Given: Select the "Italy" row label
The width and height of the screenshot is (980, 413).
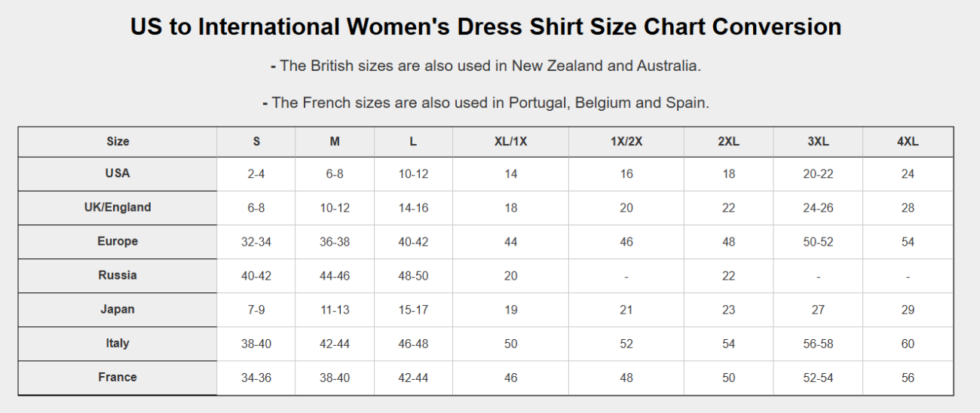Looking at the screenshot, I should (118, 343).
